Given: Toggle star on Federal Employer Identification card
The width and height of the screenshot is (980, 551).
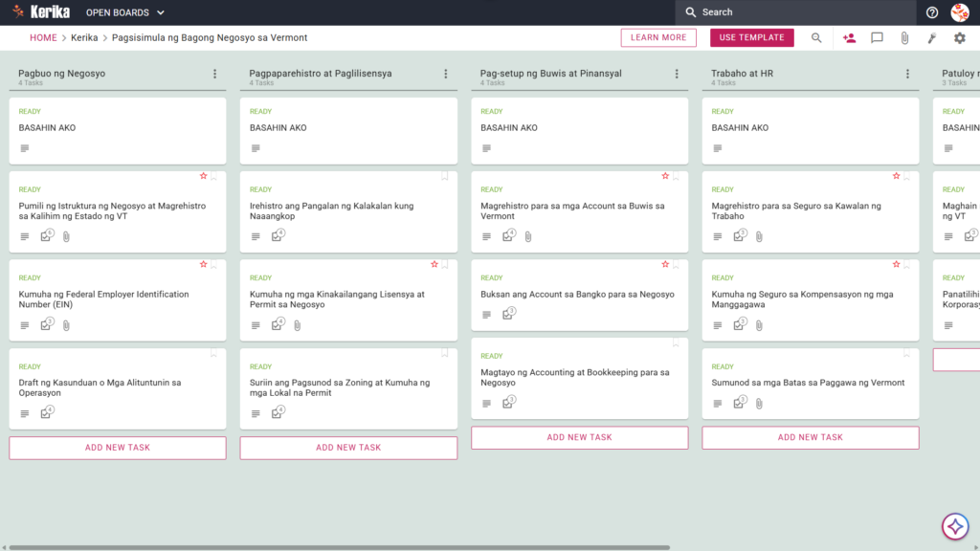Looking at the screenshot, I should click(203, 264).
